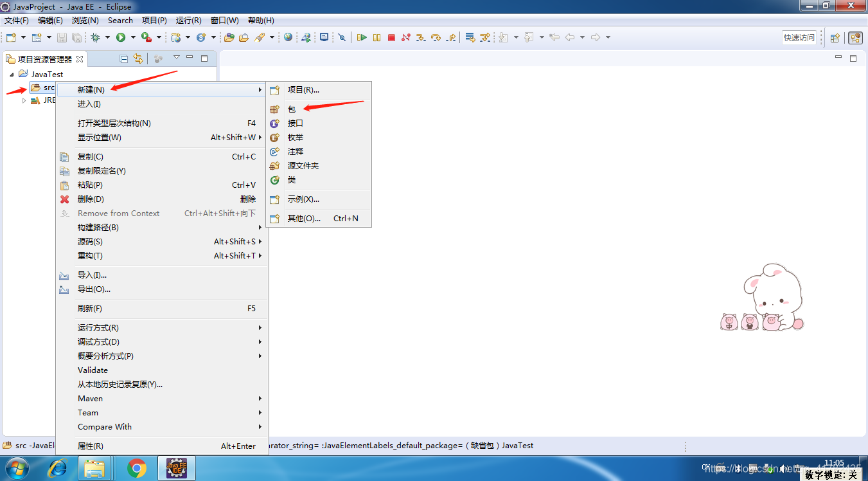
Task: Open the Forward history dropdown arrow
Action: click(x=608, y=37)
